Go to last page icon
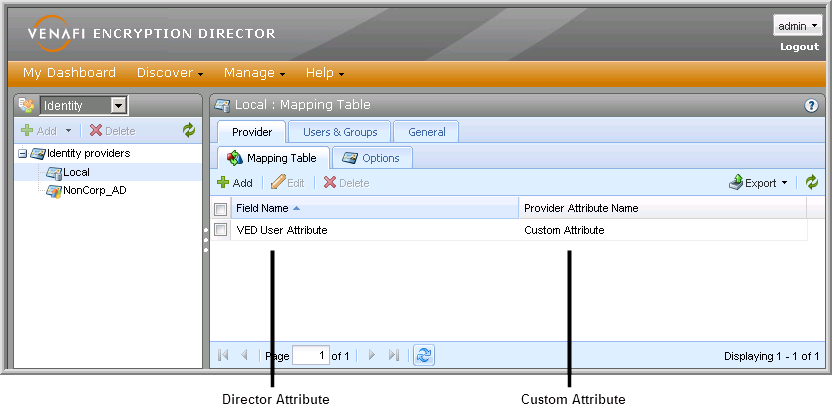Viewport: 832px width, 417px height. pos(394,355)
